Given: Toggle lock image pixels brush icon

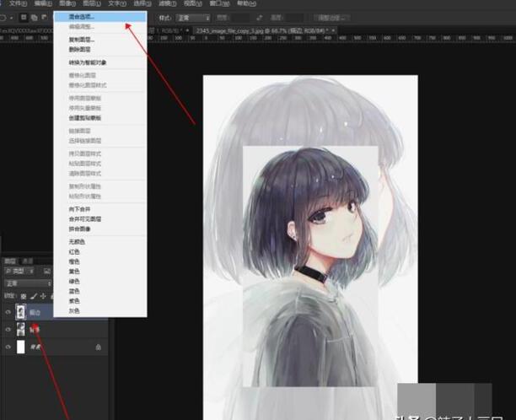Looking at the screenshot, I should (x=33, y=297).
